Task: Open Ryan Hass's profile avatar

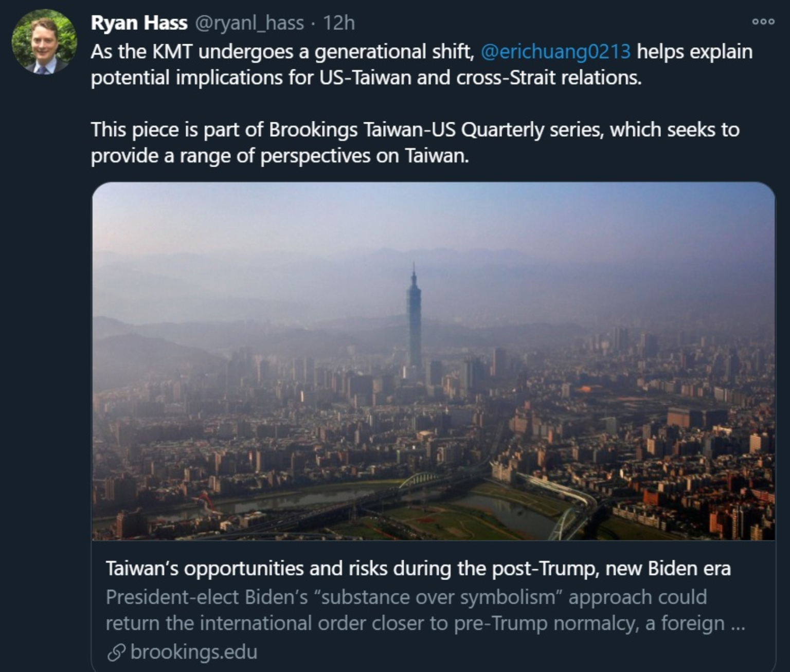Action: 44,42
